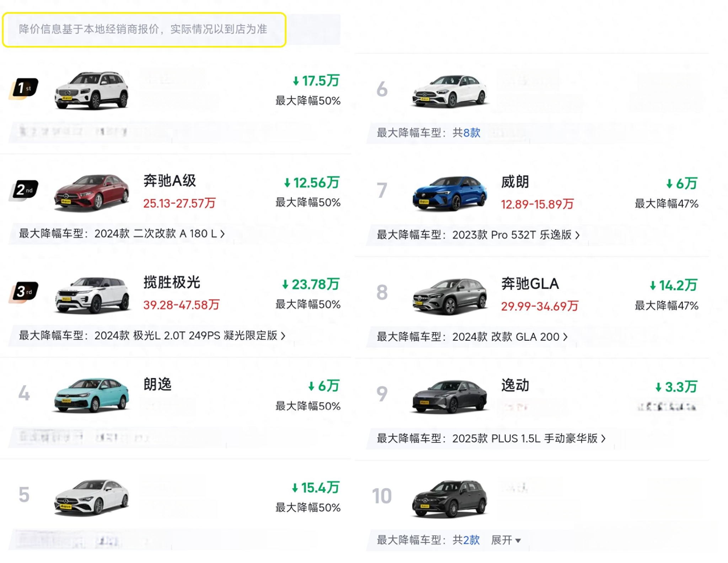Click the 29.99-34.69万 price range

click(540, 306)
